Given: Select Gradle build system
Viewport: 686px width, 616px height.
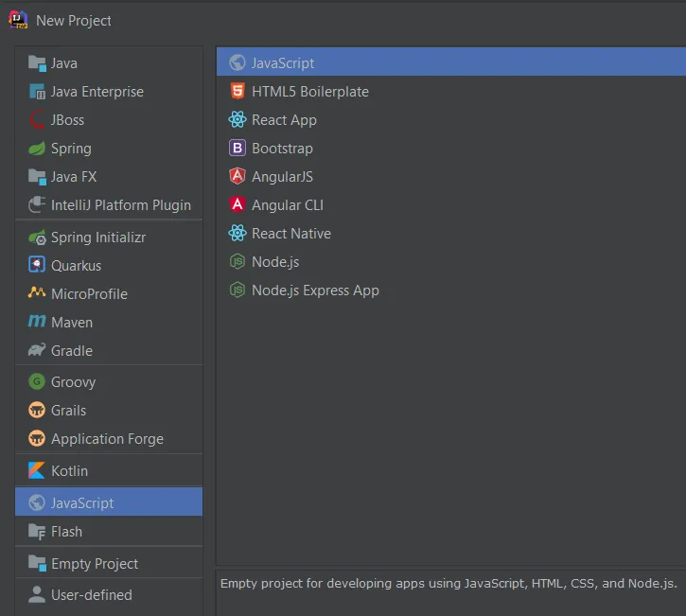Looking at the screenshot, I should tap(109, 350).
